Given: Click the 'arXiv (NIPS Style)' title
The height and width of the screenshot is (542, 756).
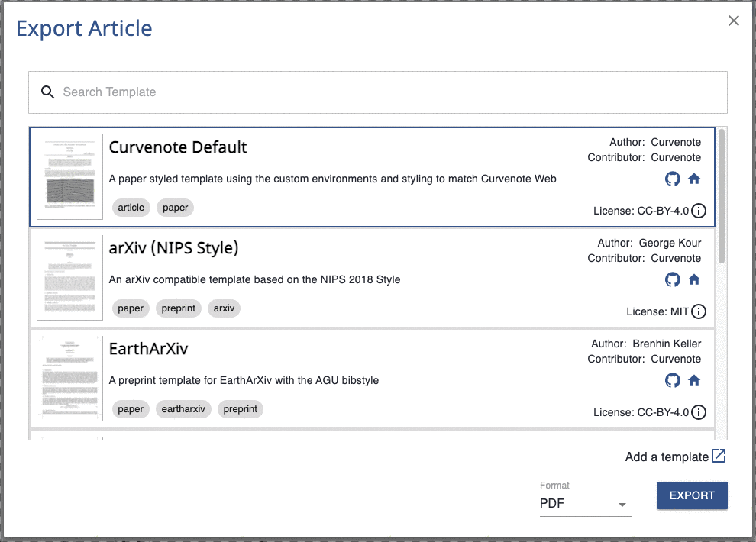Looking at the screenshot, I should click(x=173, y=247).
